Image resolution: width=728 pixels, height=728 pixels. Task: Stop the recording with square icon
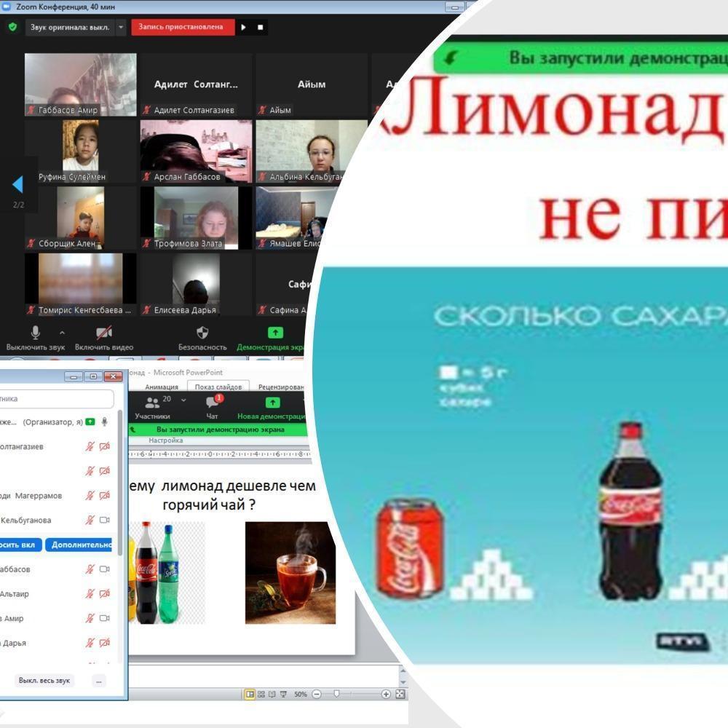click(261, 28)
